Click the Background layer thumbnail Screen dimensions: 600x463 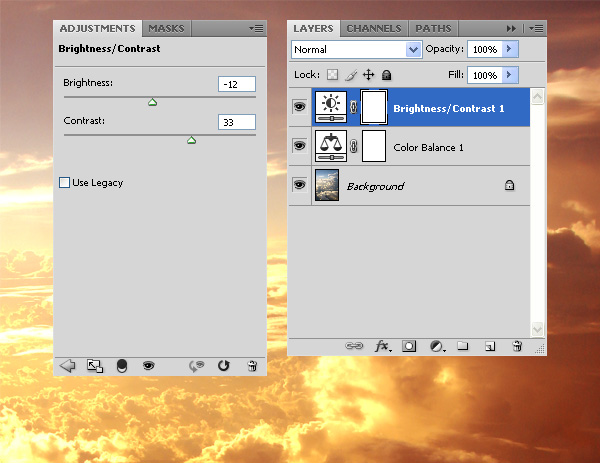(x=327, y=185)
